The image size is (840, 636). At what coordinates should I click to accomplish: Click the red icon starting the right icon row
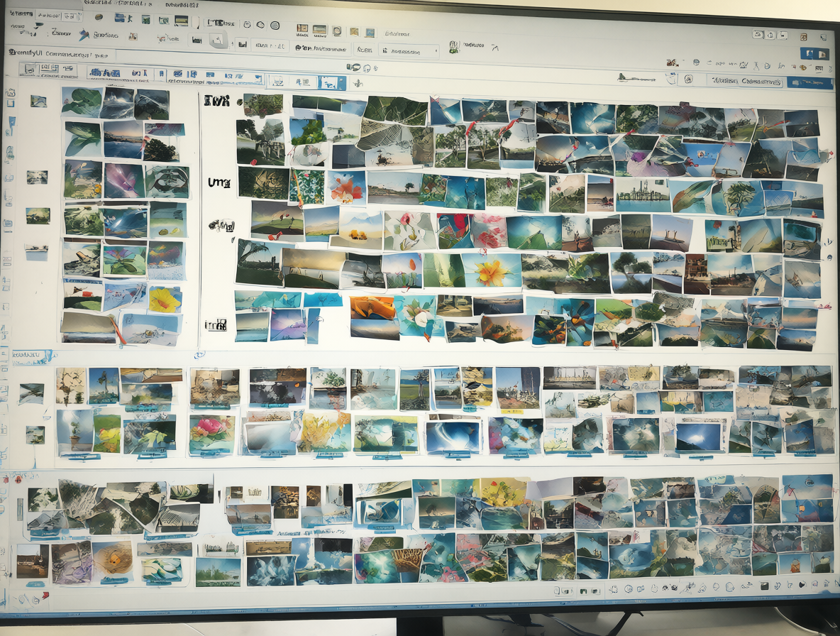click(x=672, y=62)
